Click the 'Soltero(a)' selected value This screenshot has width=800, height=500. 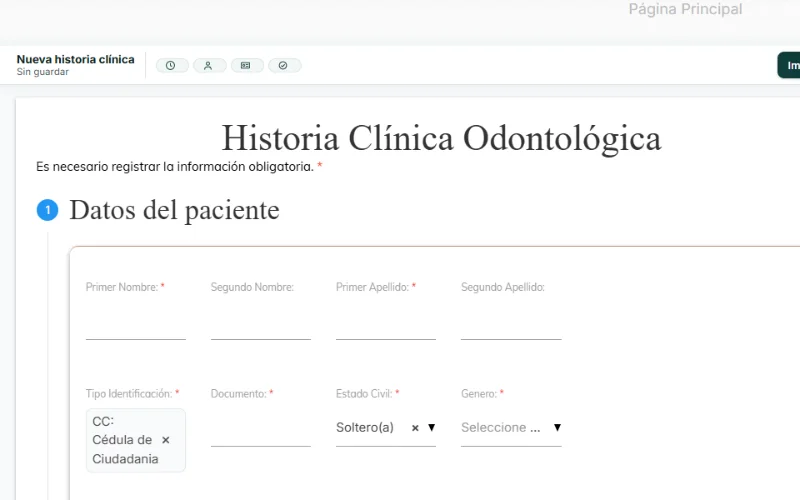point(365,428)
